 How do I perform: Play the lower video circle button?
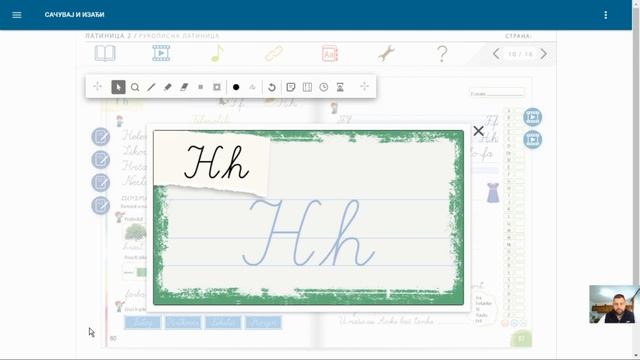click(532, 140)
